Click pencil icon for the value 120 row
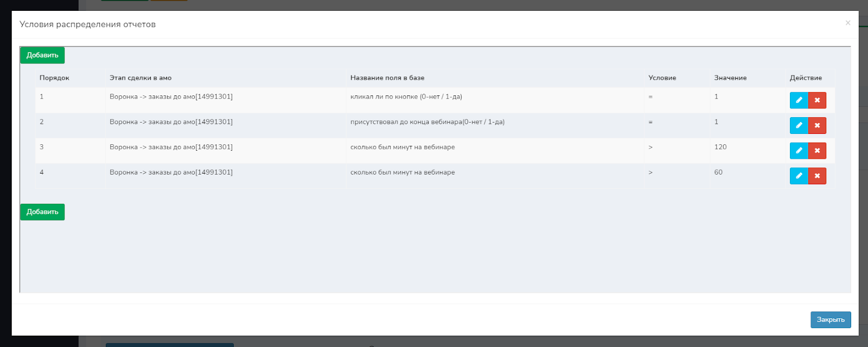Viewport: 868px width, 347px height. [799, 151]
